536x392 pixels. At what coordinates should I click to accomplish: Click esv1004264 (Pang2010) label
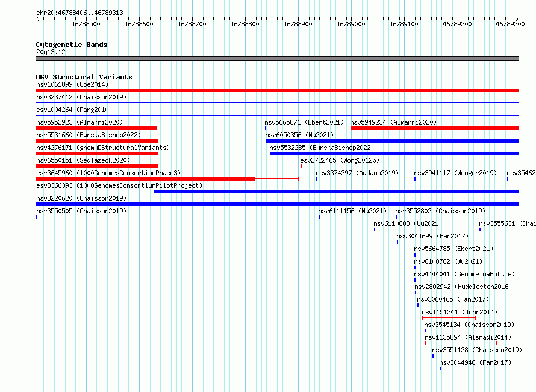click(74, 110)
